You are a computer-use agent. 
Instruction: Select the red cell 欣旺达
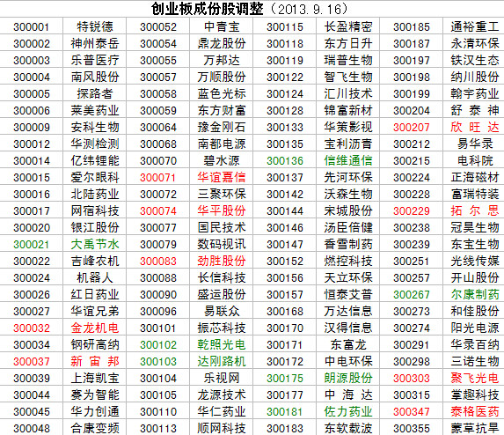point(475,127)
